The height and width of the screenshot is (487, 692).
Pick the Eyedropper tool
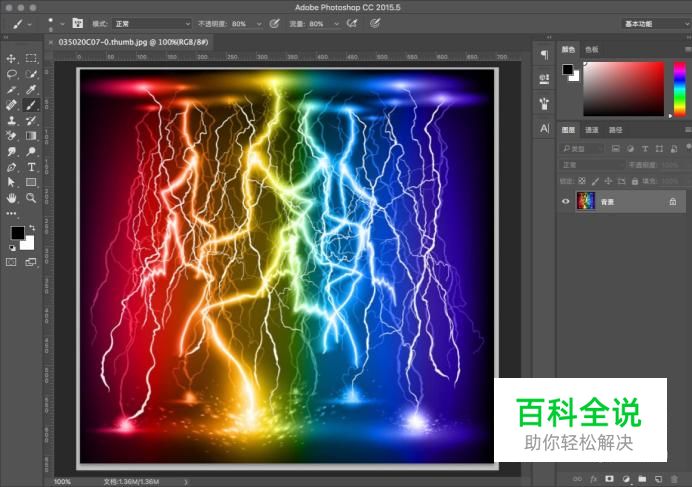[31, 89]
